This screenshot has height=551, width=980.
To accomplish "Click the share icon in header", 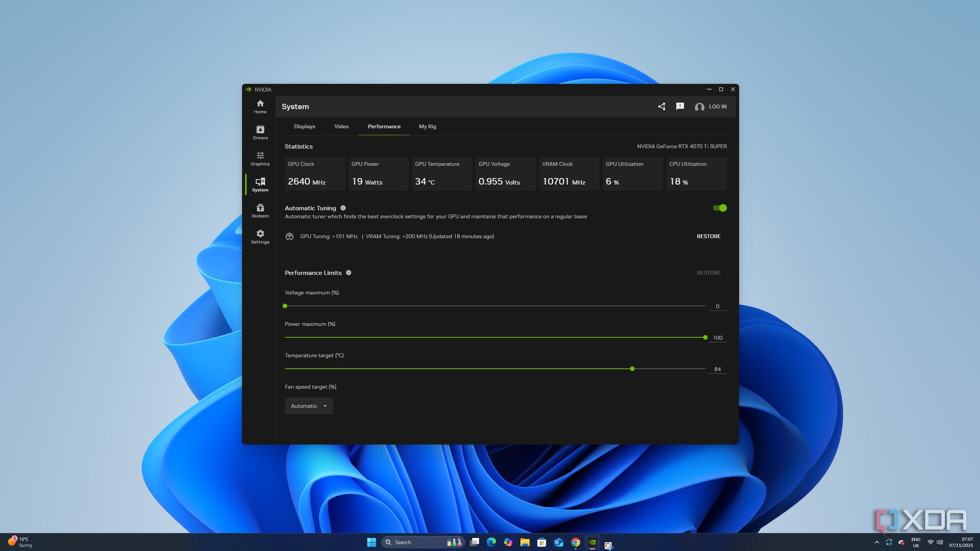I will click(x=662, y=106).
